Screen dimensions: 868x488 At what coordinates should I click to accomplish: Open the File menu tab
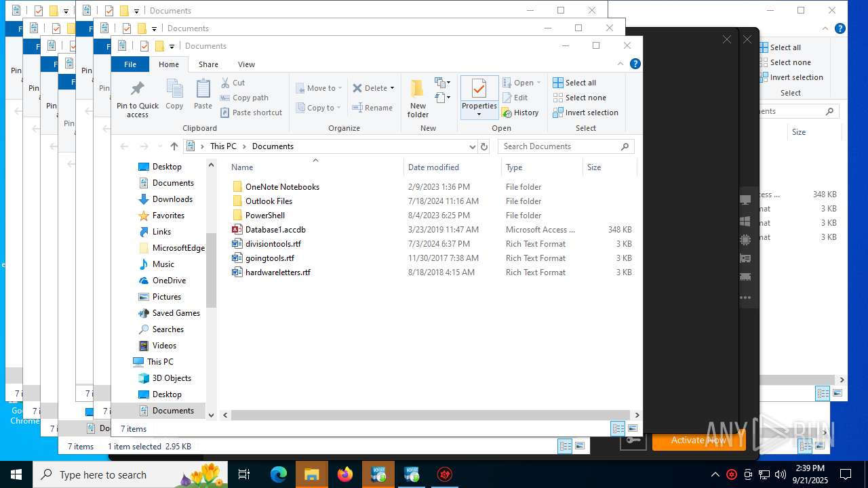point(130,64)
